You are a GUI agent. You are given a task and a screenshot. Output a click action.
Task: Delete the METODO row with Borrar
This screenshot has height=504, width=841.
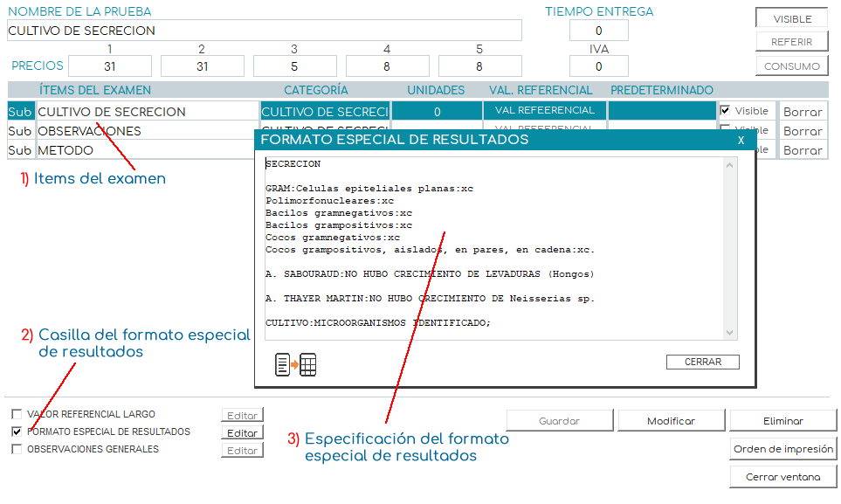802,150
